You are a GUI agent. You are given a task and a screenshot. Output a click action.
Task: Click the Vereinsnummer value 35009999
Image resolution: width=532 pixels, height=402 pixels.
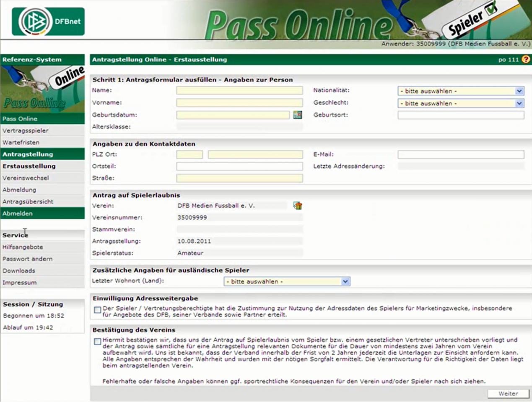192,217
